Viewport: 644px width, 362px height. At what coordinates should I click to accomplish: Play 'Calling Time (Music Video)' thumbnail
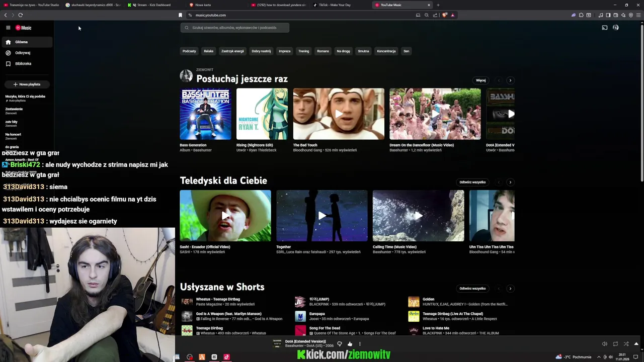click(x=419, y=216)
